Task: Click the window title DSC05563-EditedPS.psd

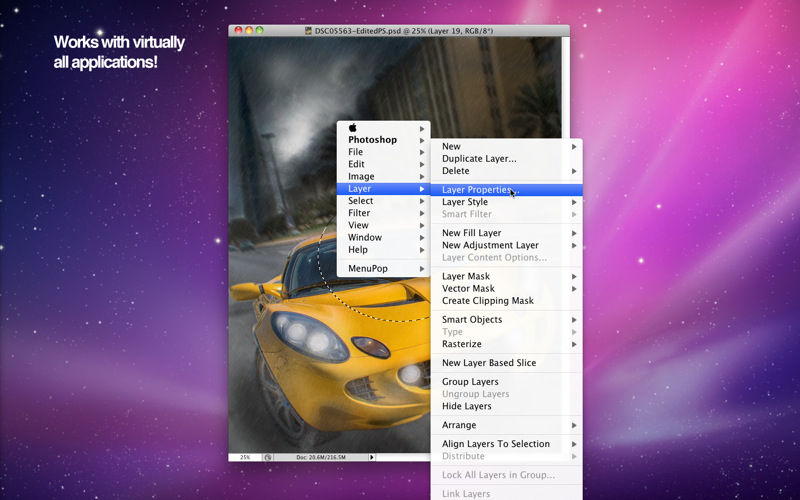Action: (358, 31)
